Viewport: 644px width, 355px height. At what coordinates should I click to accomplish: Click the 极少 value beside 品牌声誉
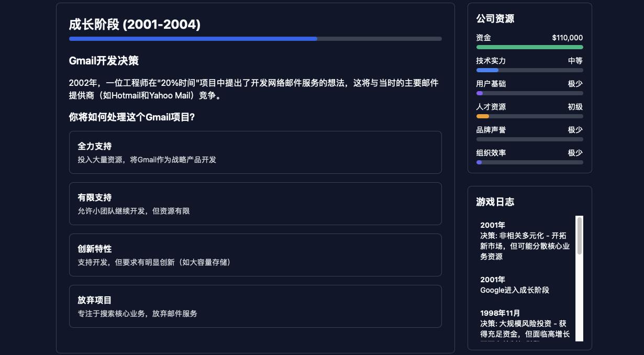coord(575,130)
